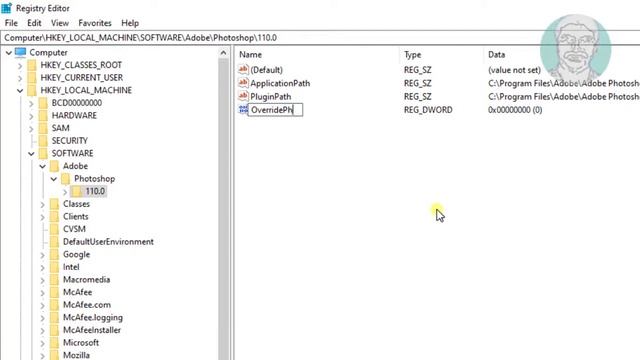
Task: Collapse HKEY_LOCAL_MACHINE chevron
Action: coord(20,91)
